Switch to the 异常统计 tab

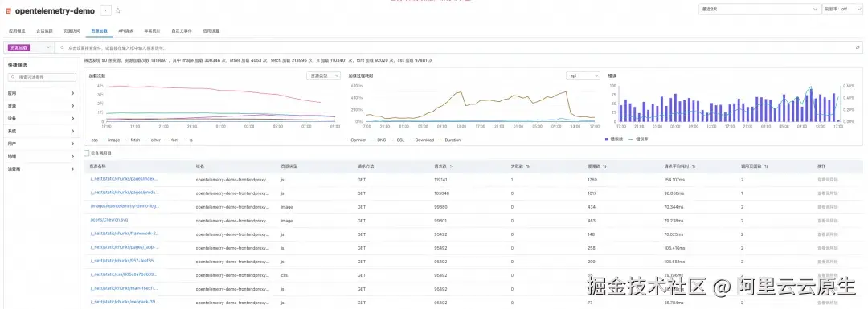(x=153, y=31)
